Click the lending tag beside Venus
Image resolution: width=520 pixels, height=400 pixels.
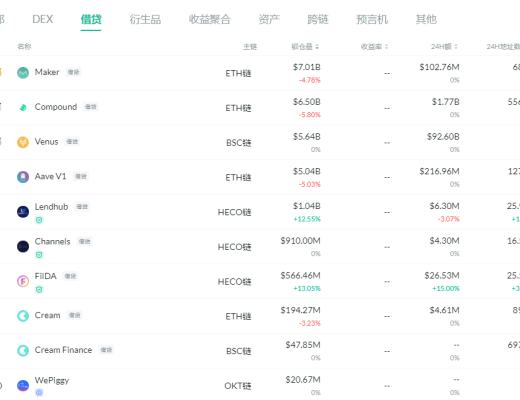[72, 141]
